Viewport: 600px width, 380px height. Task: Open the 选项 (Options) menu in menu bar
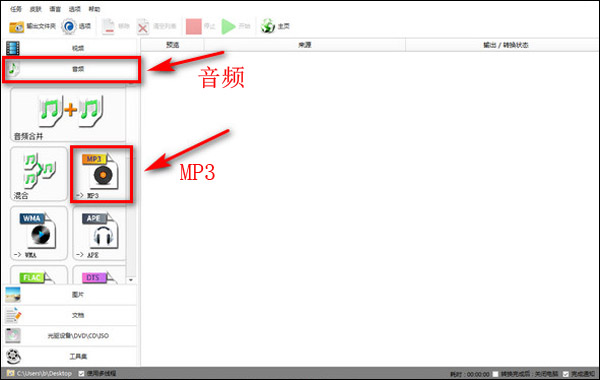(75, 9)
